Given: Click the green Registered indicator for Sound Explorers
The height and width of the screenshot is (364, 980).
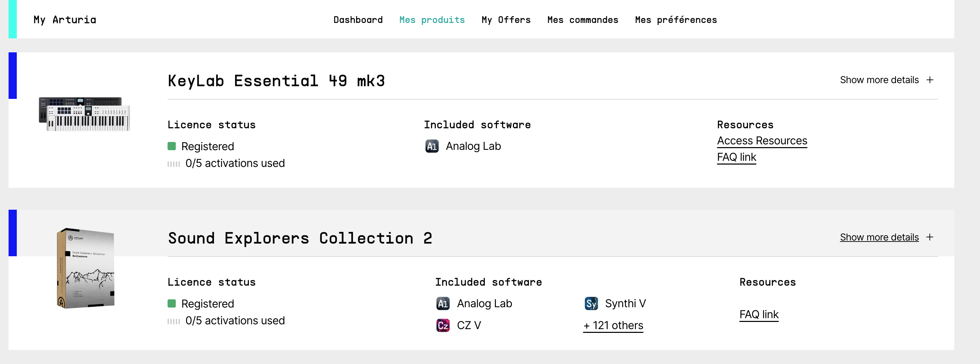Looking at the screenshot, I should point(172,303).
